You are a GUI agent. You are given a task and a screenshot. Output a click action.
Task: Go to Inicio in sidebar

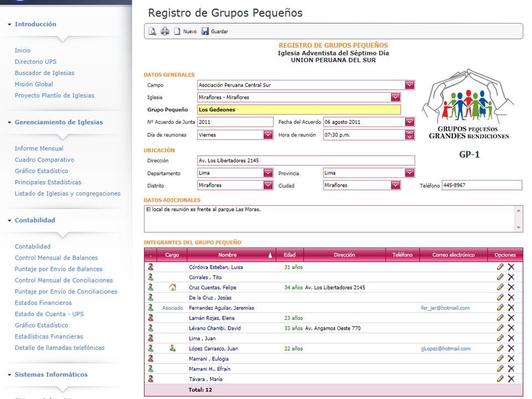[x=22, y=50]
